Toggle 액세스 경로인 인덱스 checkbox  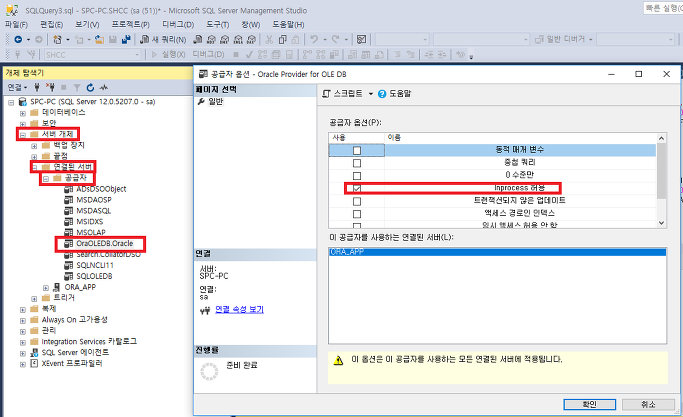(x=357, y=214)
